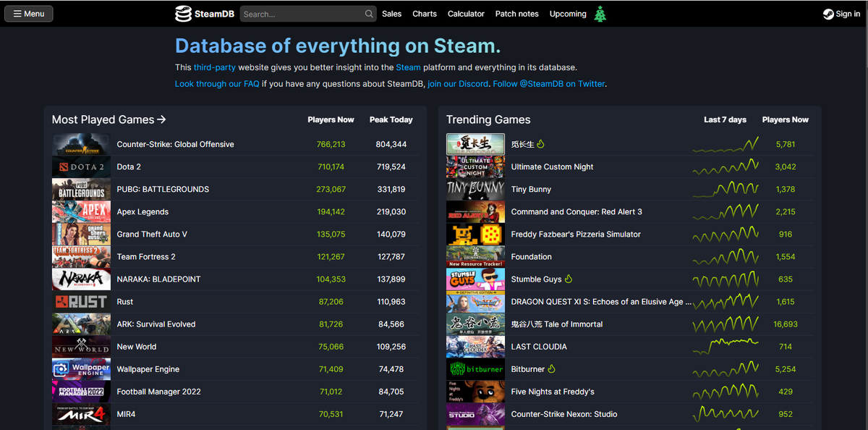The width and height of the screenshot is (868, 430).
Task: Click the Stumble Guys thumbnail
Action: pos(475,279)
